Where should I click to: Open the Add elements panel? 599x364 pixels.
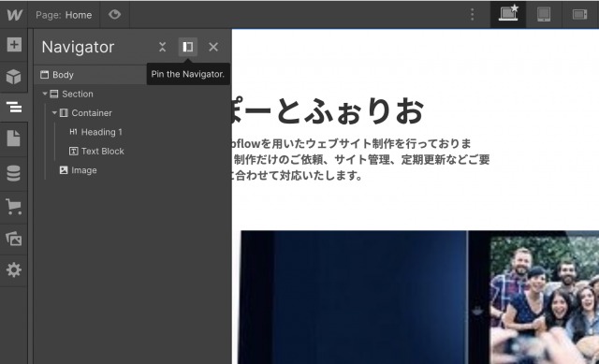click(14, 45)
